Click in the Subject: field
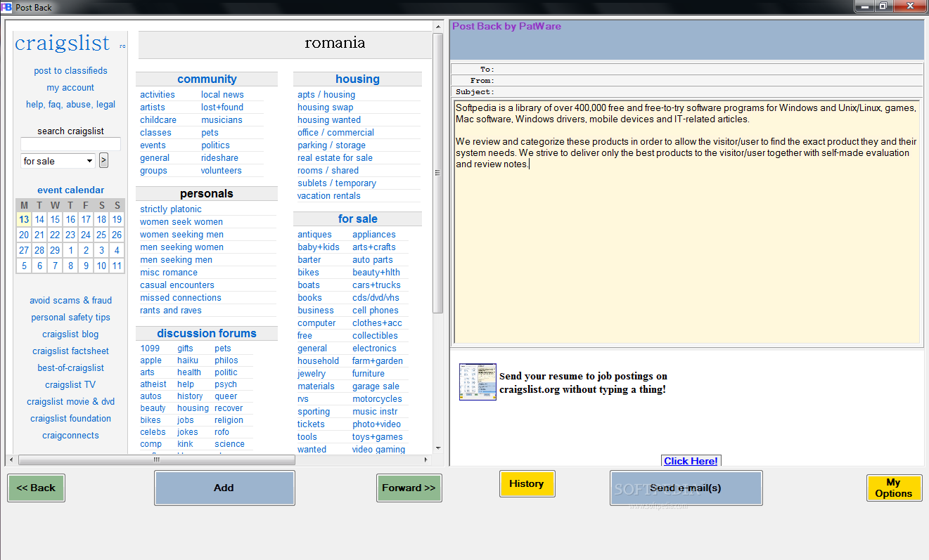 pyautogui.click(x=709, y=91)
